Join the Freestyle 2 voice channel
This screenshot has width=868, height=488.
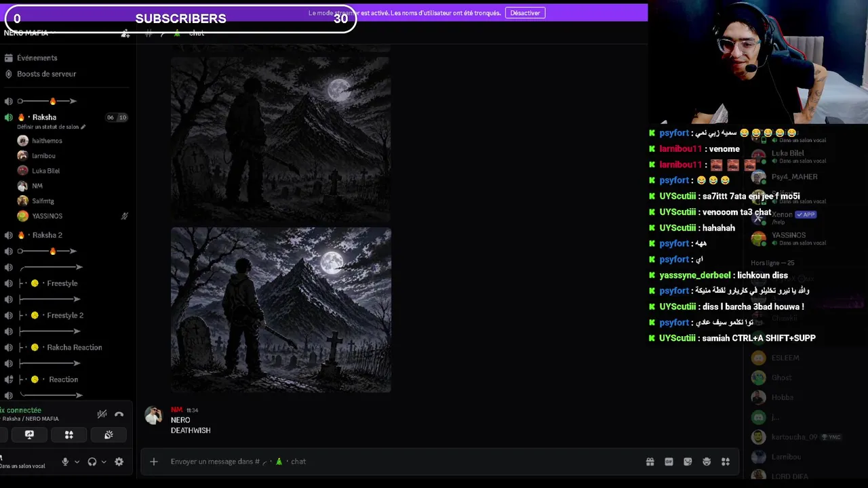(65, 315)
